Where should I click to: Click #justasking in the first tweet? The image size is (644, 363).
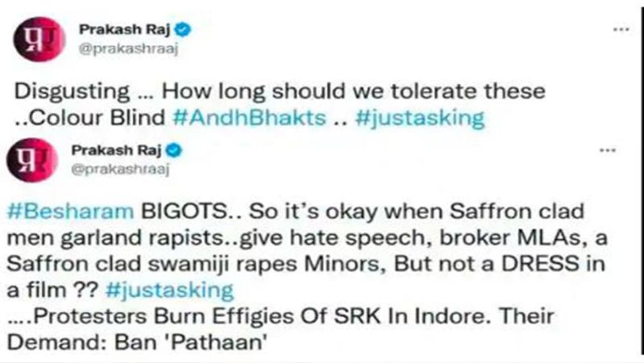tap(419, 118)
